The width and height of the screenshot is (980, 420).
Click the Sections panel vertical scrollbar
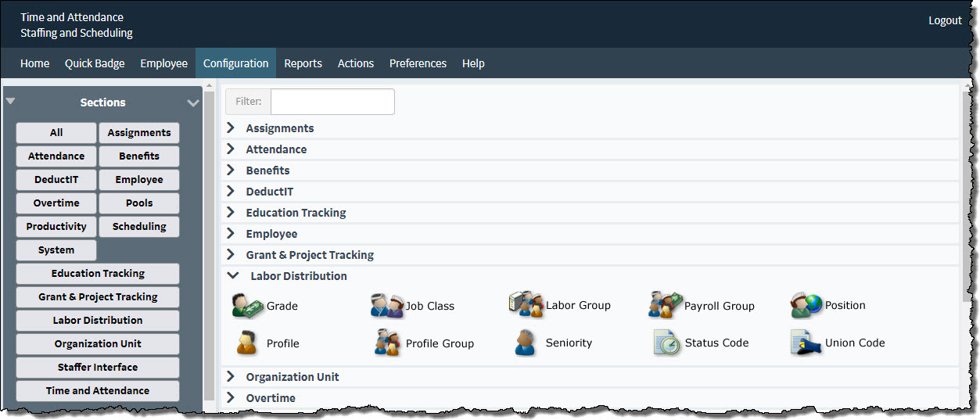coord(209,242)
